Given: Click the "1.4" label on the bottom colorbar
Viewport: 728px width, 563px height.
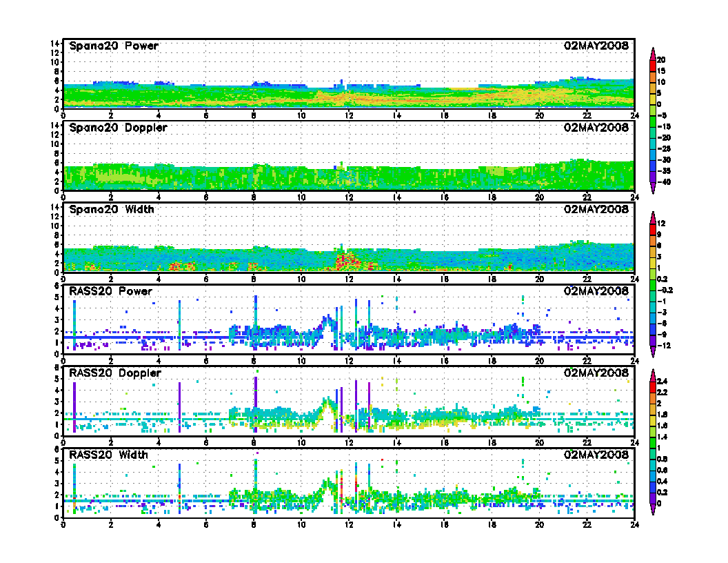Looking at the screenshot, I should point(662,437).
